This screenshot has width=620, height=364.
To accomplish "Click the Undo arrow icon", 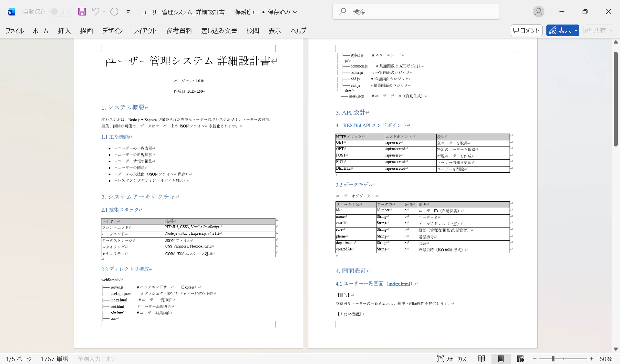I will click(x=96, y=12).
